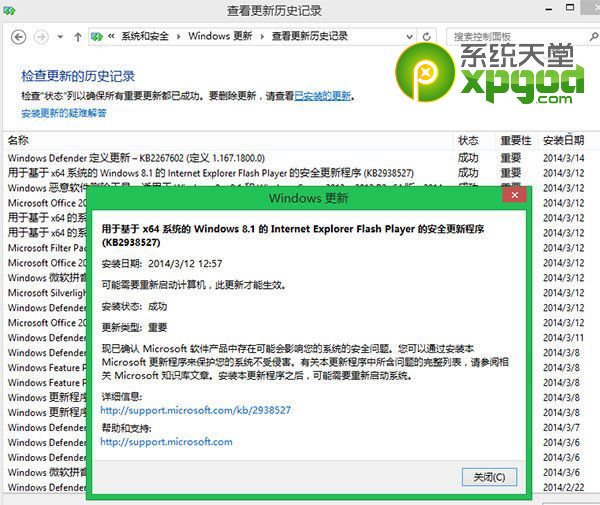Expand arrow after 系统和安全 breadcrumb
Screen dimensions: 600x505
coord(178,37)
